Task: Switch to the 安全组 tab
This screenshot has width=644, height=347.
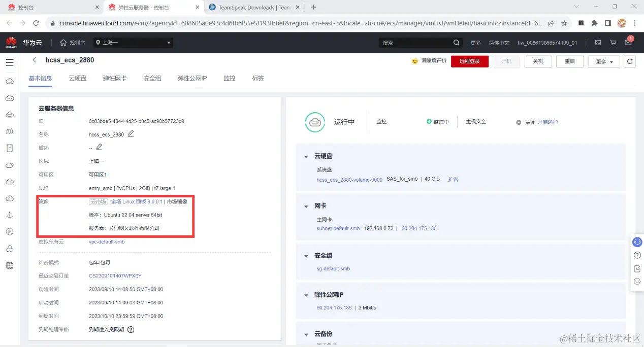Action: tap(152, 78)
